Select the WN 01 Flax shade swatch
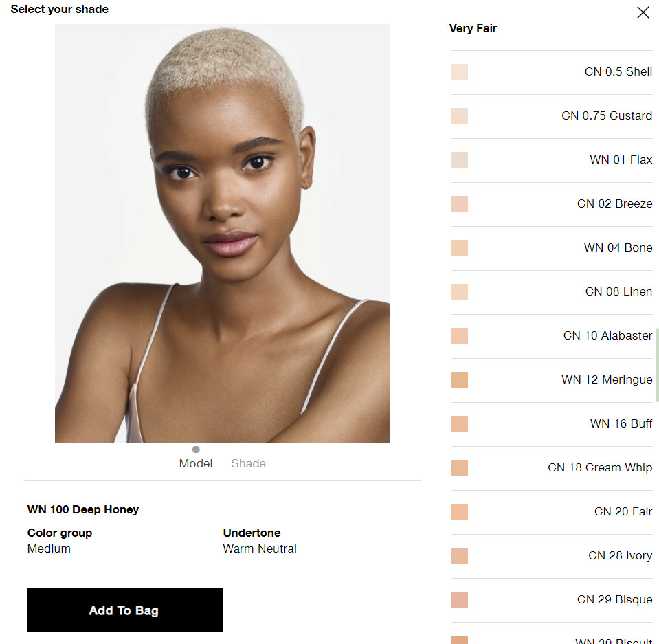Viewport: 659px width, 644px height. point(459,160)
